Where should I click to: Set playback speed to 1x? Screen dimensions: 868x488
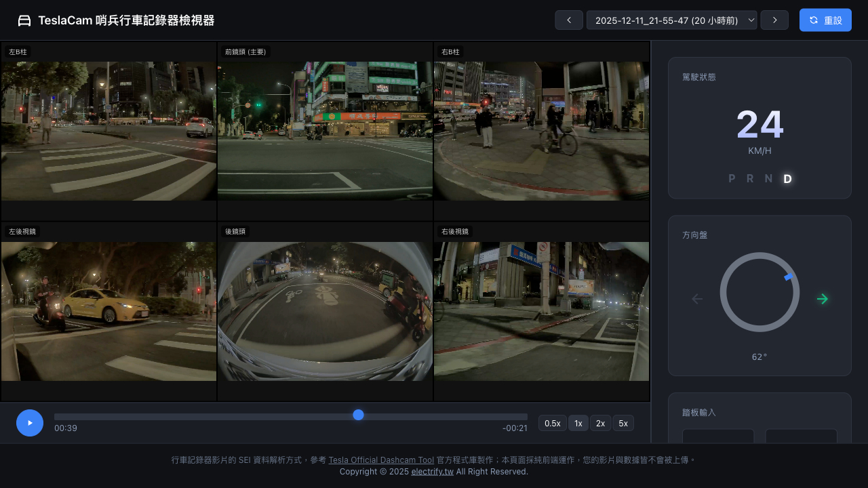[x=578, y=423]
